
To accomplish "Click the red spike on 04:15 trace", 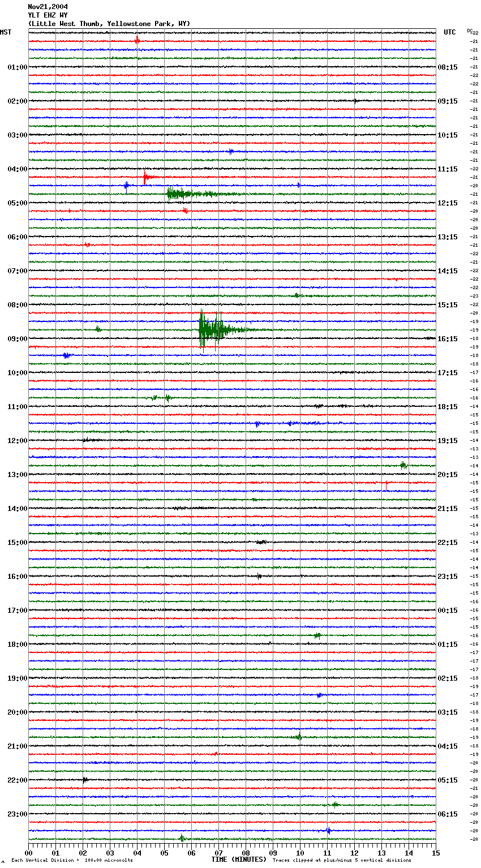I will click(x=146, y=177).
